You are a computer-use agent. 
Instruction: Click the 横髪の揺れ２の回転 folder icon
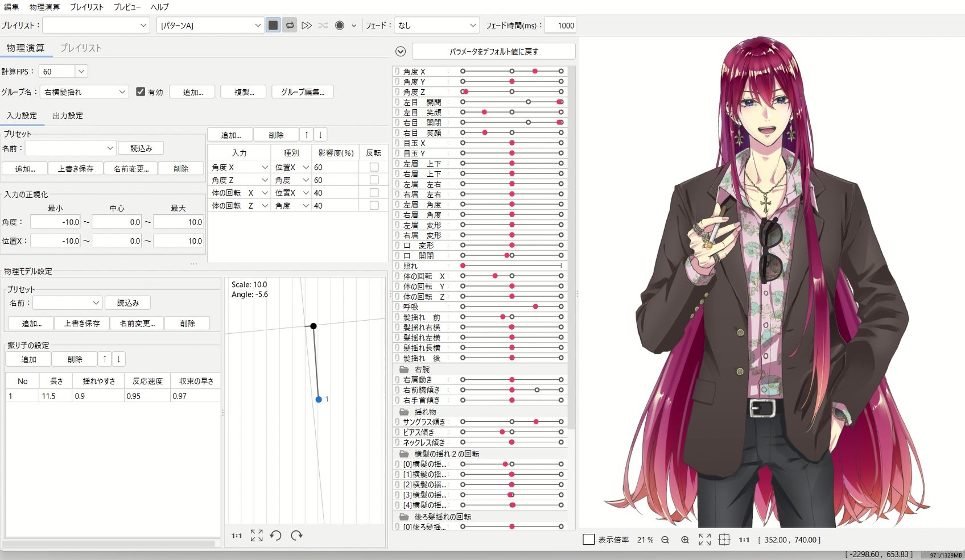(x=404, y=454)
